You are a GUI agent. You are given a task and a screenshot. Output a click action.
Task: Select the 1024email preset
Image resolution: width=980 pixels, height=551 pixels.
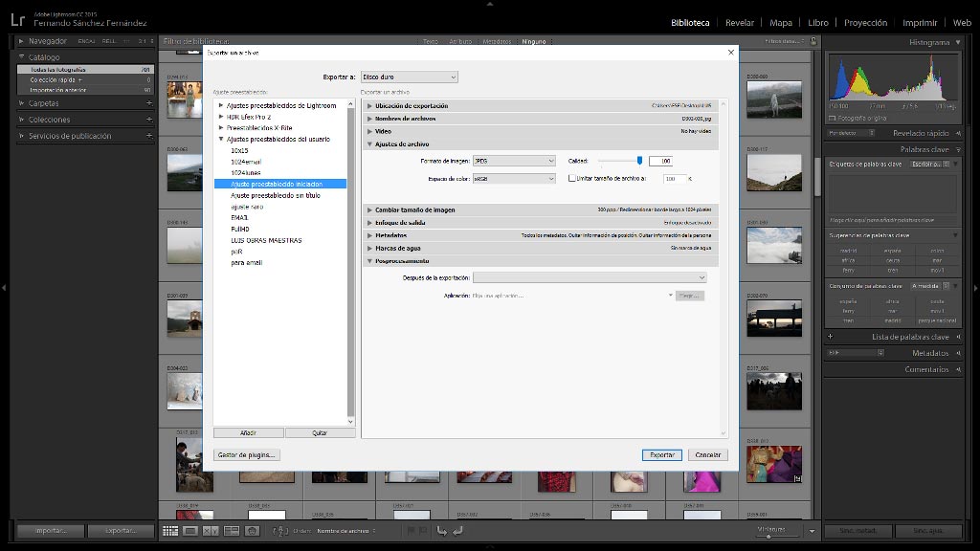246,162
